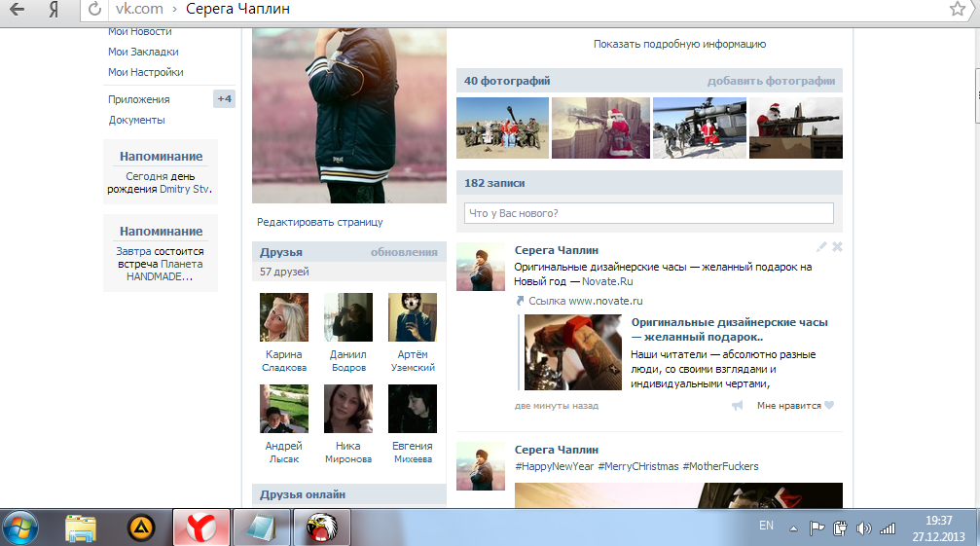
Task: Click the +4 applications counter badge
Action: point(225,98)
